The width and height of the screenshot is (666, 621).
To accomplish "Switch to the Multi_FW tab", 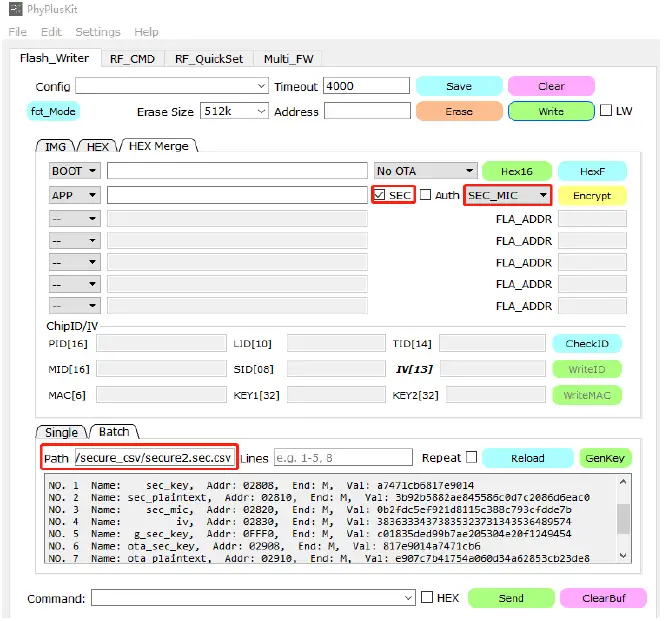I will tap(288, 59).
